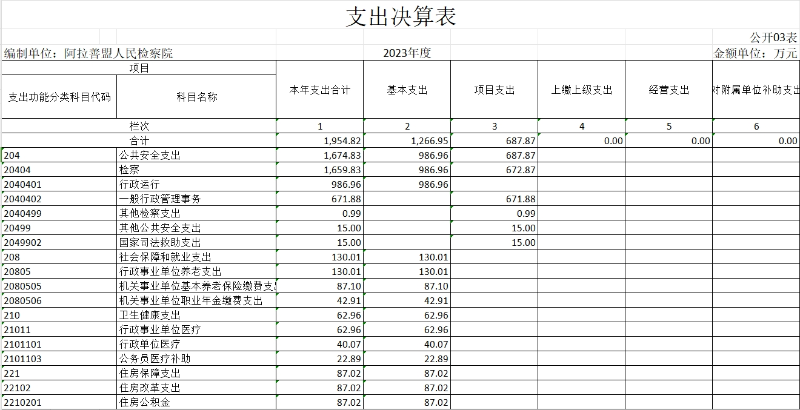Select the 国家司法救助支出 cell

(x=197, y=242)
